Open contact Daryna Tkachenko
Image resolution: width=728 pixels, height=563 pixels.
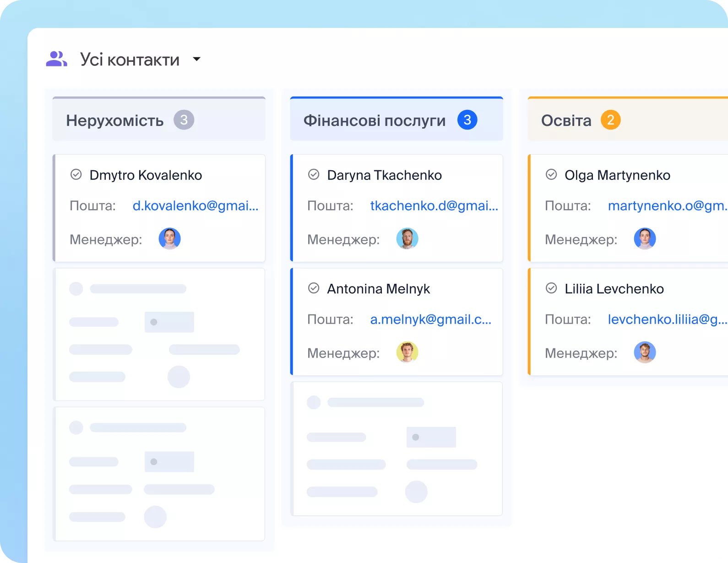[384, 175]
